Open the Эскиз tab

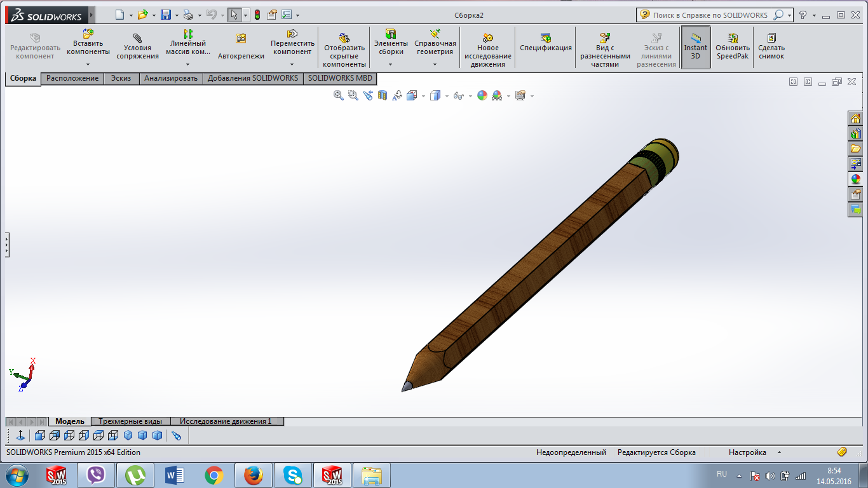point(121,78)
